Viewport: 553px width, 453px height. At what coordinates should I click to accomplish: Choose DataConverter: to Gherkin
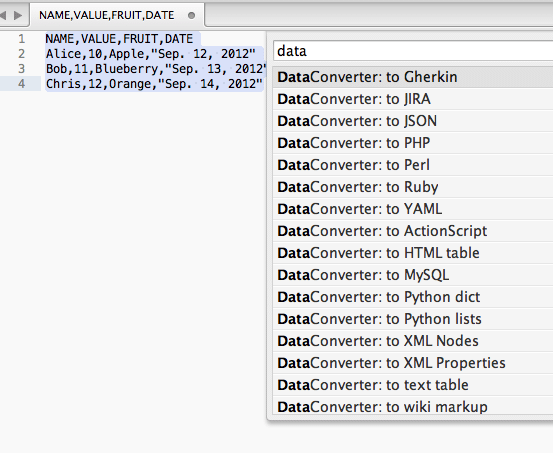click(413, 77)
